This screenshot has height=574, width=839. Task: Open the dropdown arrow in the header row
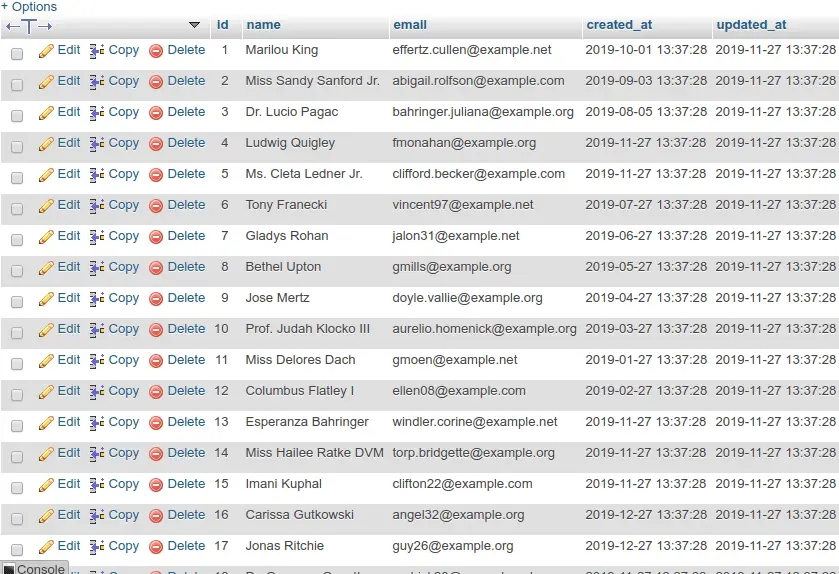(x=194, y=25)
